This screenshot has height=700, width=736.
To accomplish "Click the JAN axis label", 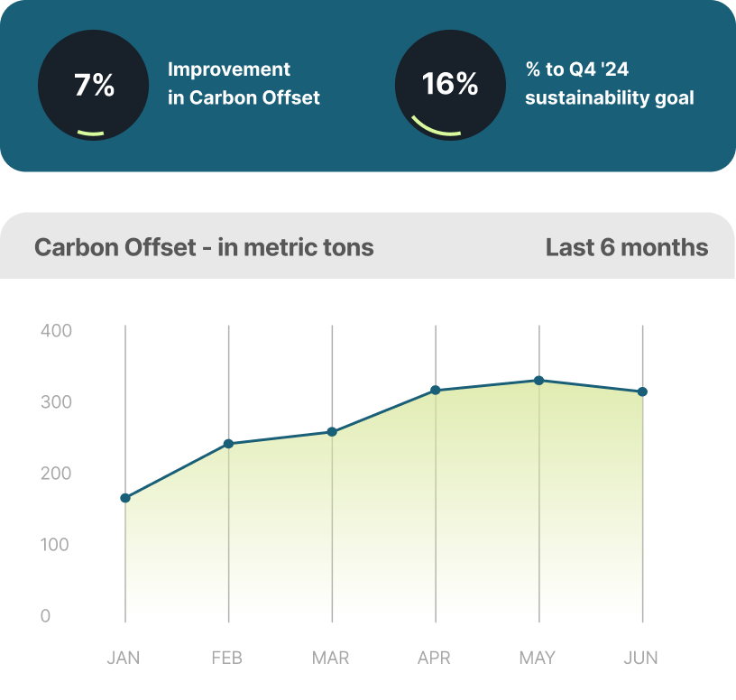I will tap(124, 658).
